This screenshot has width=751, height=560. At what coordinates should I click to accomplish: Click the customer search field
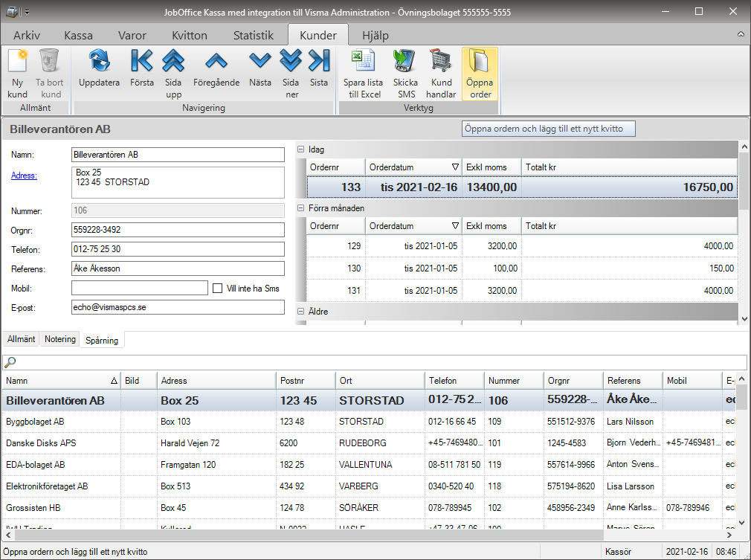pos(375,363)
